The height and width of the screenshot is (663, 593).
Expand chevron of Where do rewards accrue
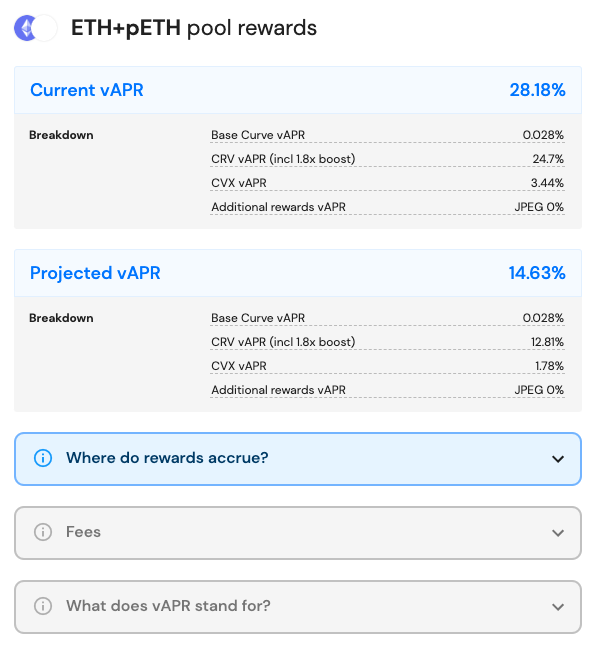pyautogui.click(x=558, y=459)
